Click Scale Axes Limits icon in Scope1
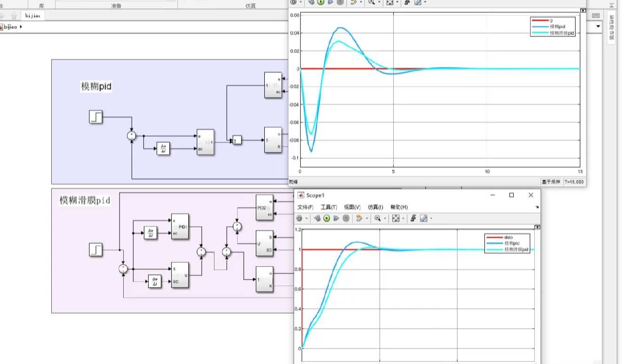635x364 pixels. [396, 218]
